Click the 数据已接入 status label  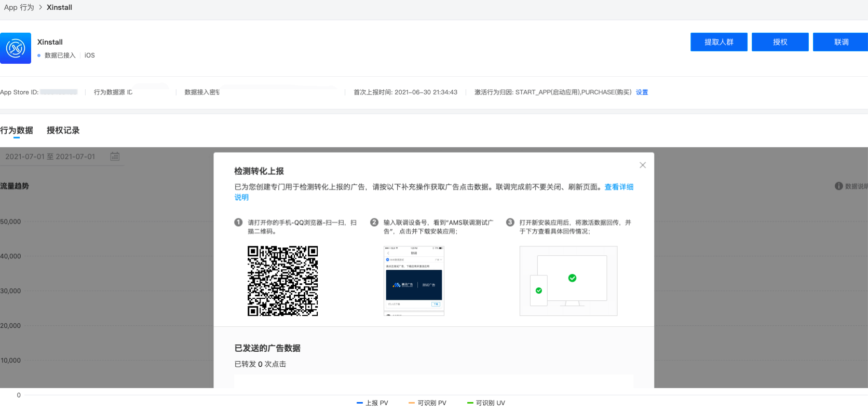pos(60,56)
